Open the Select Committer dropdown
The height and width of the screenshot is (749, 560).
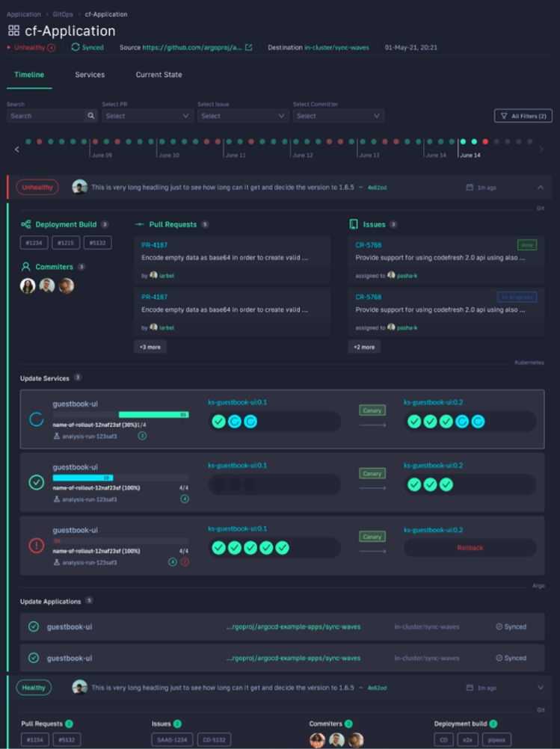(338, 116)
